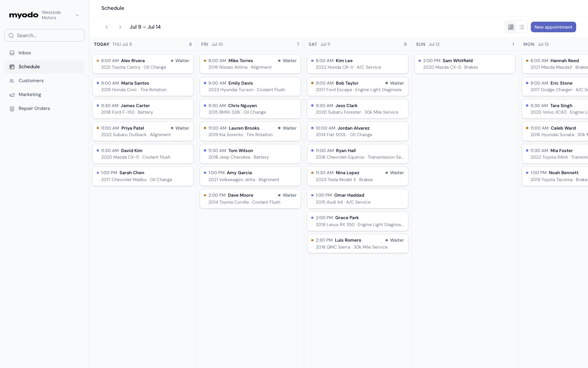Open Lauren Brooks's Kia Sorento appointment
The height and width of the screenshot is (368, 588).
[x=250, y=131]
